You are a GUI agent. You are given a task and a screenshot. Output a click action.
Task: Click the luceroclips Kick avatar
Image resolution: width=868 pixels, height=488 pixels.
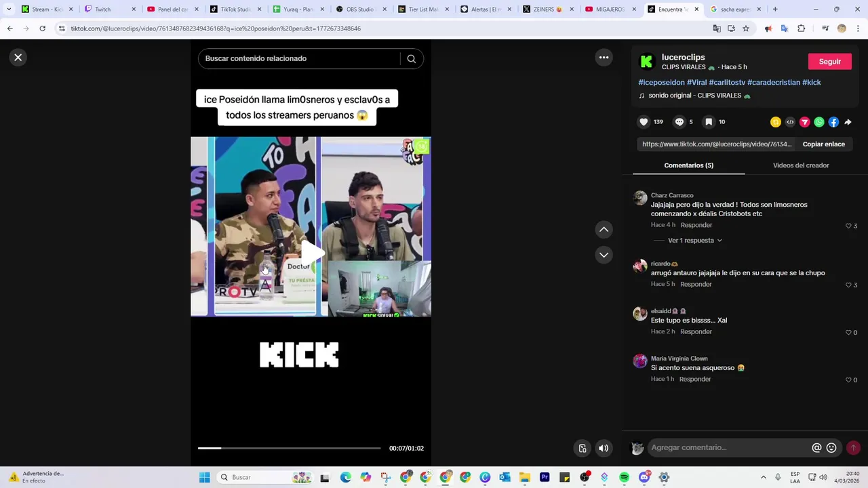coord(647,62)
